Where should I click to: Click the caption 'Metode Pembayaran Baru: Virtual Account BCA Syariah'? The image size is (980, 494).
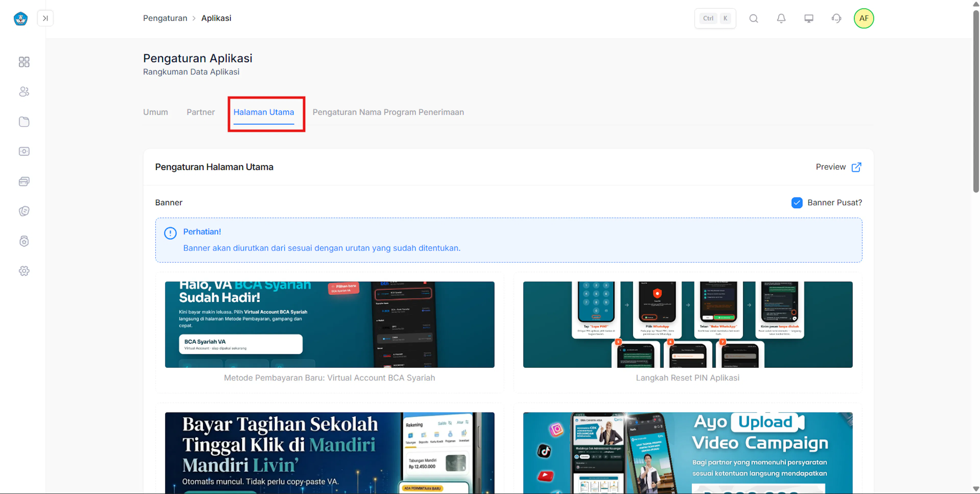point(329,378)
